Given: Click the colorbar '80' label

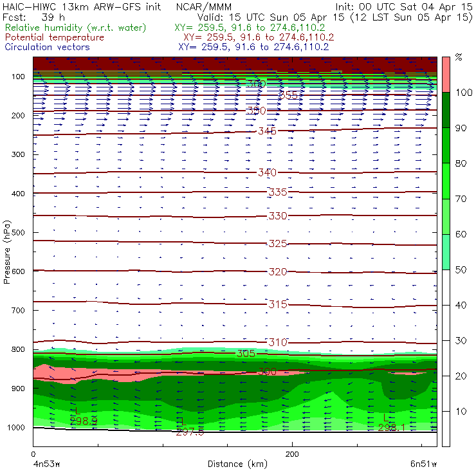Looking at the screenshot, I should point(461,163).
